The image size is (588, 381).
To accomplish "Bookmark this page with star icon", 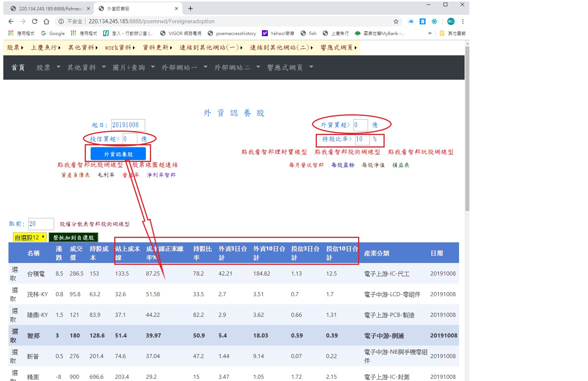I will [x=396, y=21].
